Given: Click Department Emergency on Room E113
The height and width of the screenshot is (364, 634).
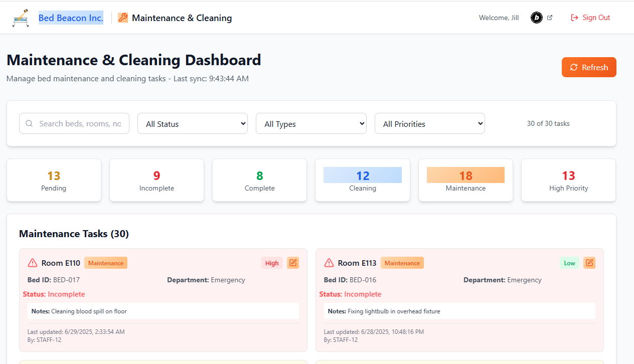Looking at the screenshot, I should click(503, 280).
